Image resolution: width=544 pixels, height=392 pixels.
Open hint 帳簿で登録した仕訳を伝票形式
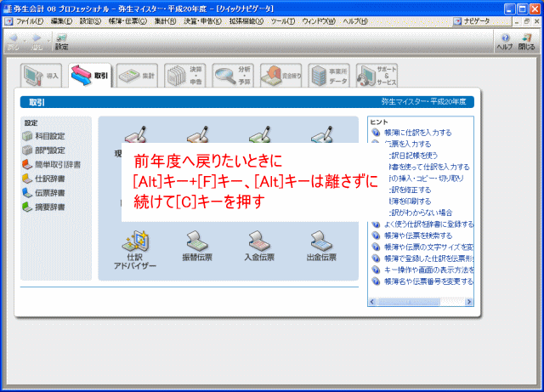point(428,258)
